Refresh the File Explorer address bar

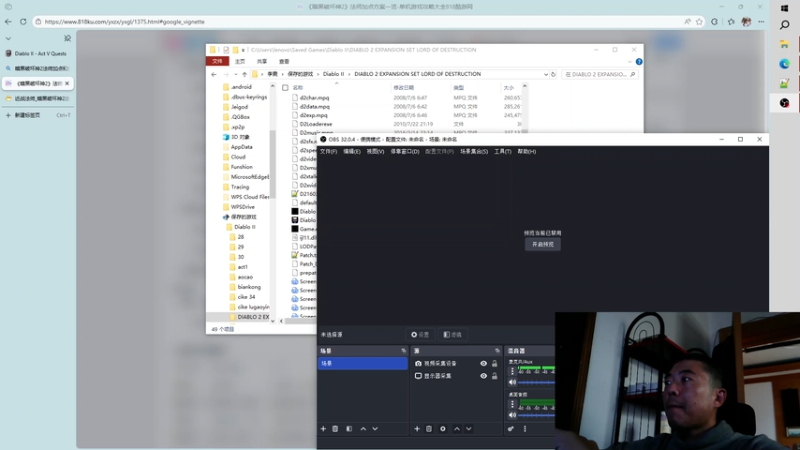coord(553,74)
